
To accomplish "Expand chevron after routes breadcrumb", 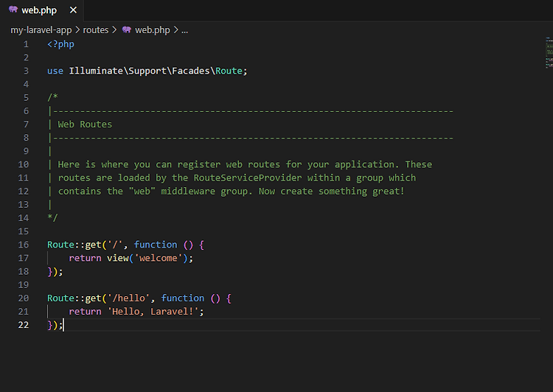I will pos(114,30).
